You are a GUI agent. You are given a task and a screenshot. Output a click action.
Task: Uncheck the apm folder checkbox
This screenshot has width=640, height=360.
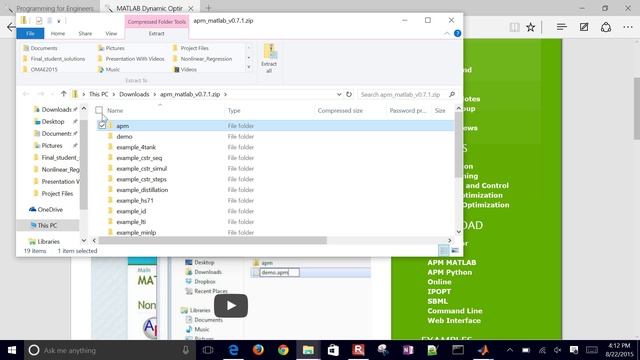tap(102, 125)
